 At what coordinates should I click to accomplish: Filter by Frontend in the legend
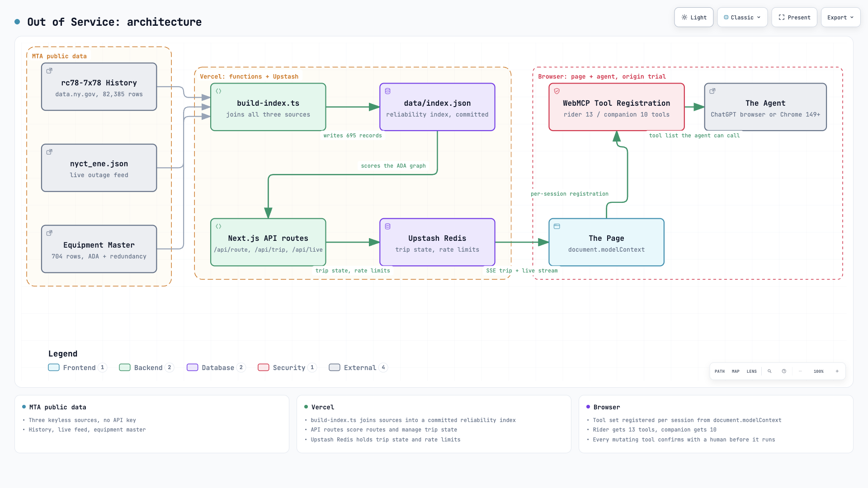[x=77, y=367]
